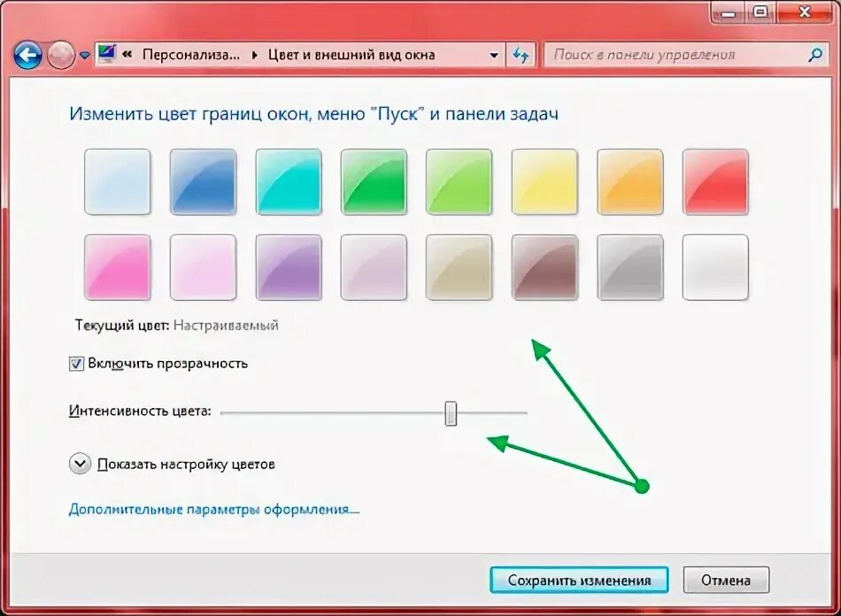Screen dimensions: 841x616
Task: Minimize the window
Action: point(729,12)
